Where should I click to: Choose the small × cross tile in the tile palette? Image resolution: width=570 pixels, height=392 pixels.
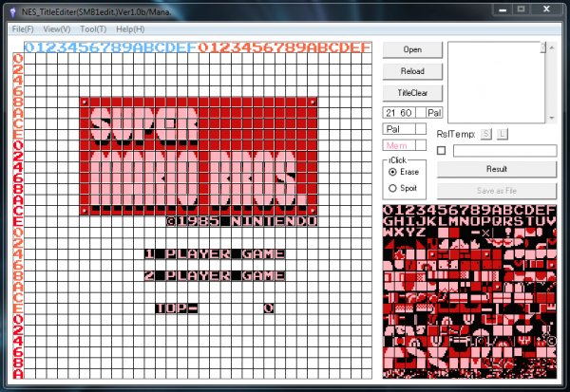[x=486, y=233]
